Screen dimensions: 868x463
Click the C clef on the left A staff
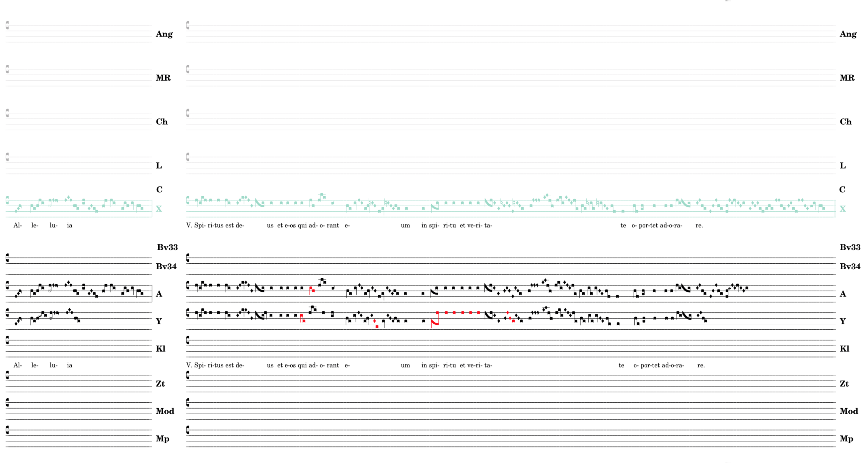[x=7, y=286]
